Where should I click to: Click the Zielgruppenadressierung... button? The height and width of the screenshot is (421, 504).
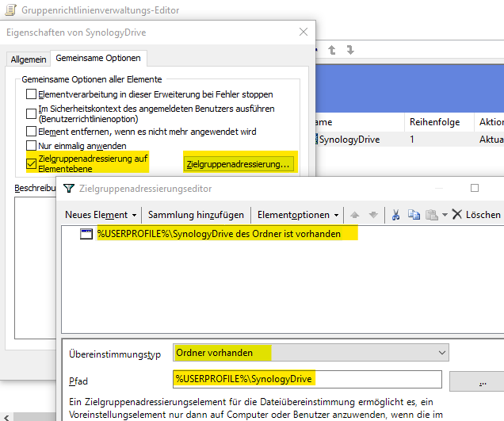[x=239, y=164]
